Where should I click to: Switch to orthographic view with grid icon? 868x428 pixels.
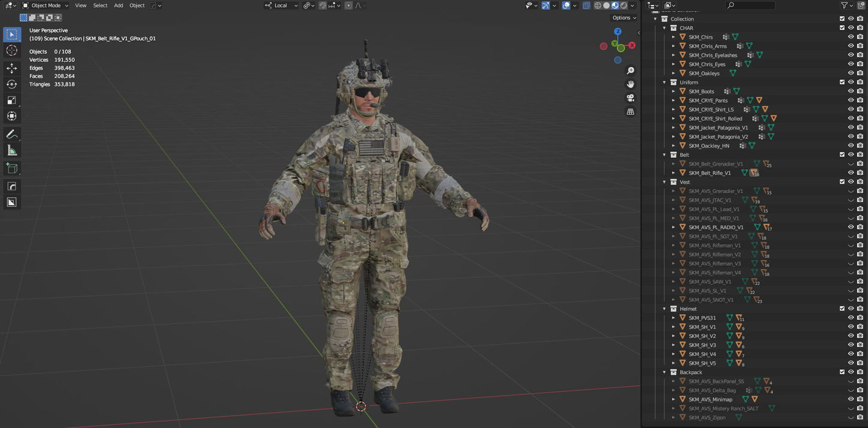(x=630, y=112)
